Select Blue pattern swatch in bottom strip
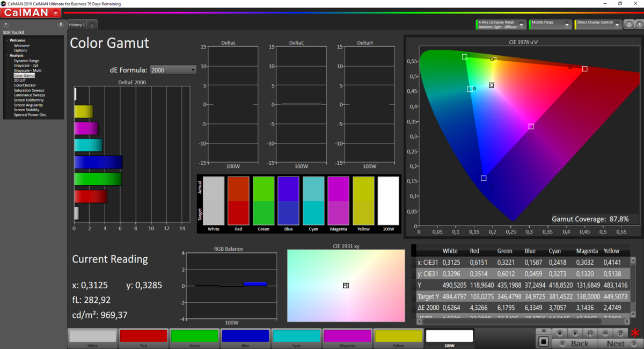 (x=245, y=338)
